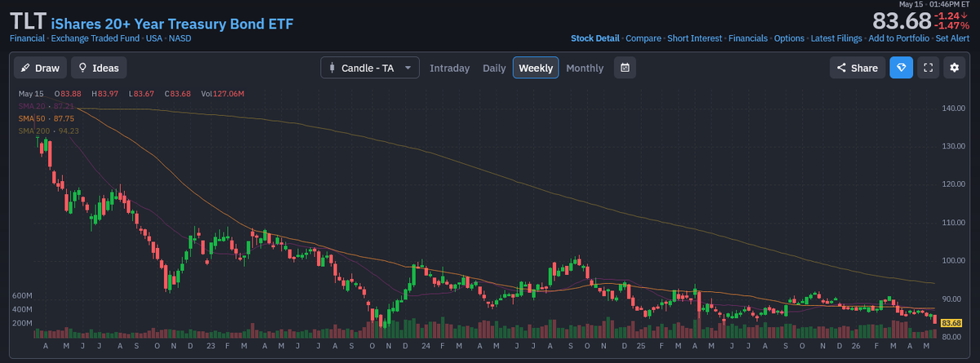Switch to Intraday timeframe

(450, 68)
